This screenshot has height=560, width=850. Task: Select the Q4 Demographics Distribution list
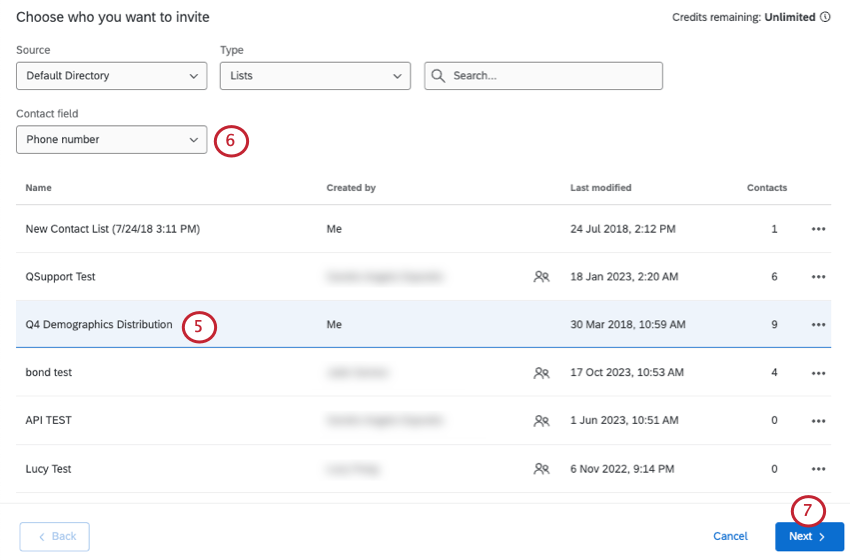[x=99, y=325]
